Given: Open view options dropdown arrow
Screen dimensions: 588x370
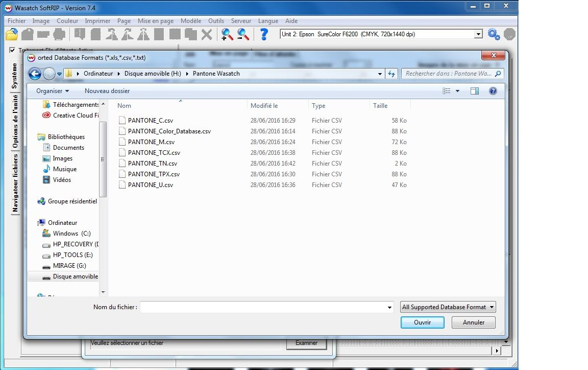Looking at the screenshot, I should click(x=457, y=91).
